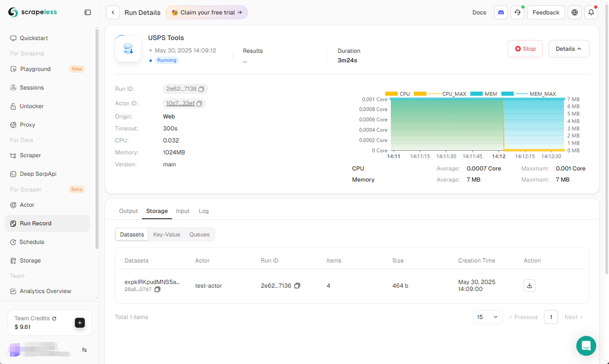Copy dataset ID 28a6...07d7
The width and height of the screenshot is (609, 364).
(x=157, y=289)
